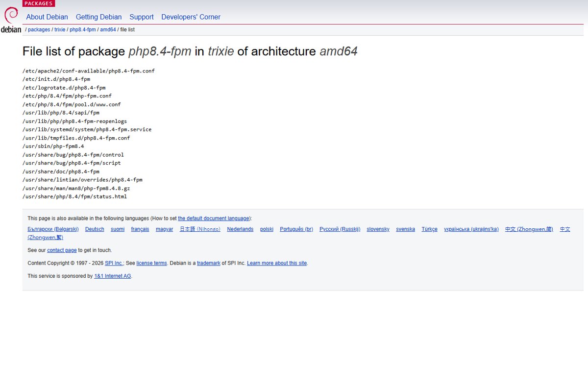Switch language to Português (br)
Viewport: 588px width, 387px height.
(296, 229)
